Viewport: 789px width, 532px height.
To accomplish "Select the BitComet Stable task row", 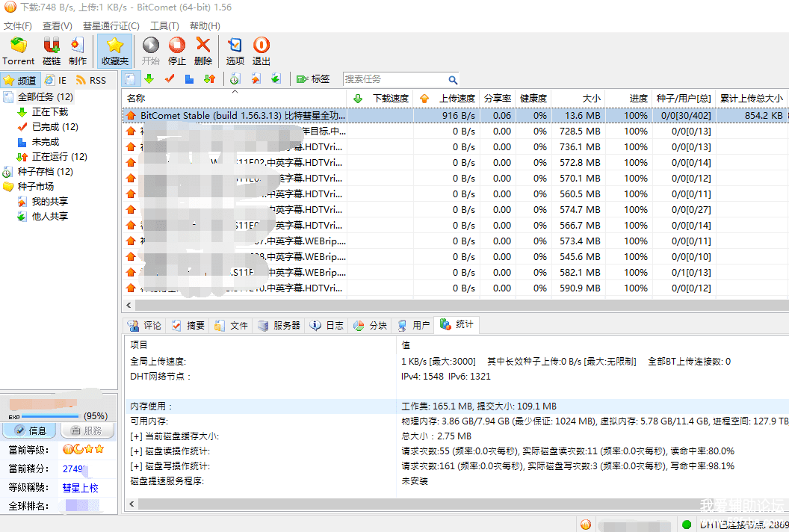I will tap(455, 115).
